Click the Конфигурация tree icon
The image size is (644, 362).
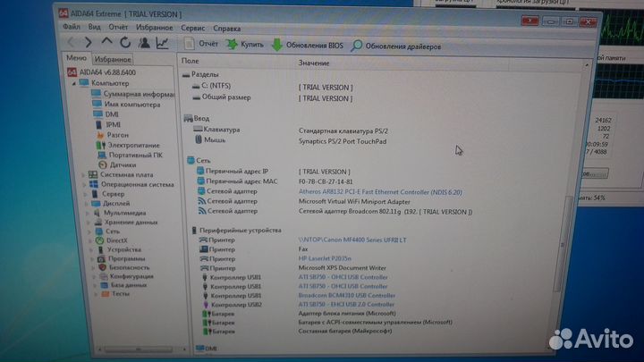[x=104, y=276]
